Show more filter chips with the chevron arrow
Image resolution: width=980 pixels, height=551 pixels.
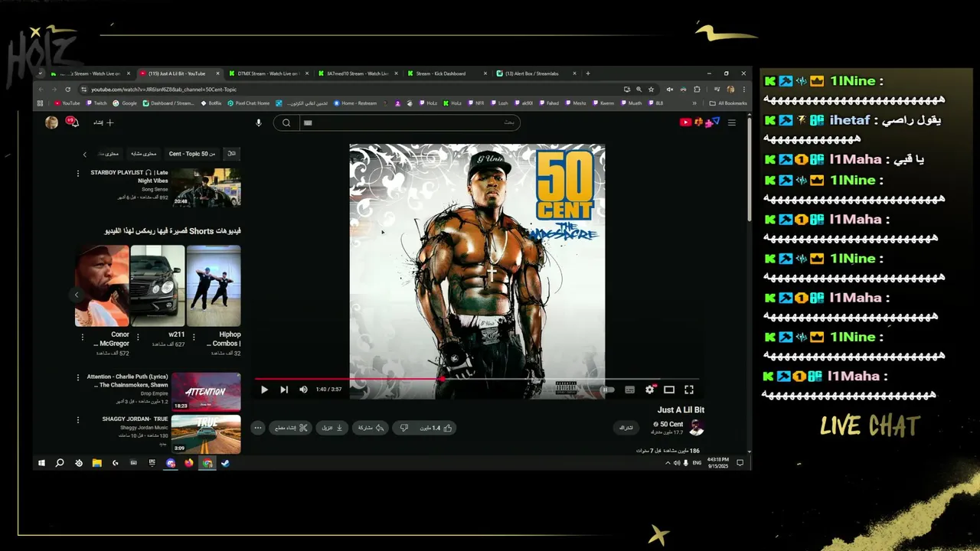[x=85, y=154]
